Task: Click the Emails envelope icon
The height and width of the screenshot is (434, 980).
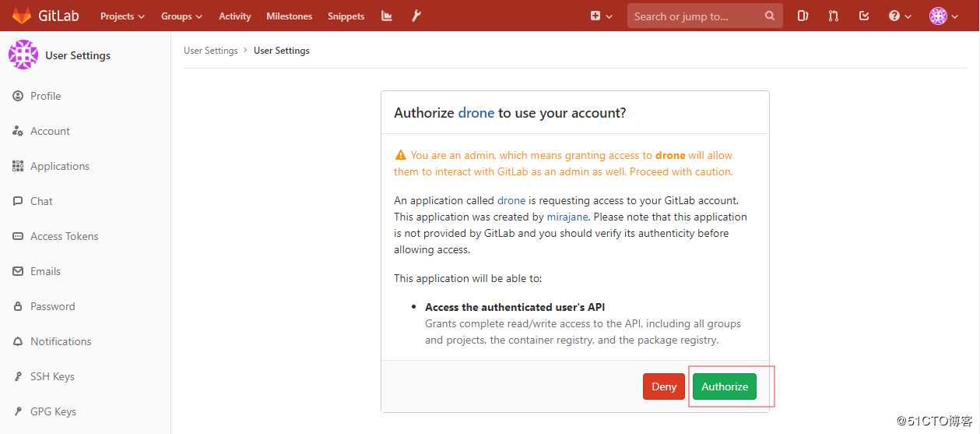Action: pos(18,271)
